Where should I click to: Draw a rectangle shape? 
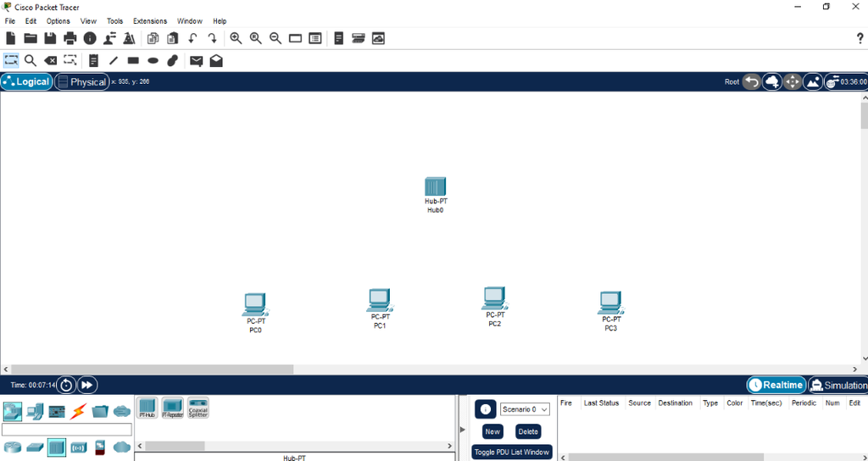coord(133,60)
